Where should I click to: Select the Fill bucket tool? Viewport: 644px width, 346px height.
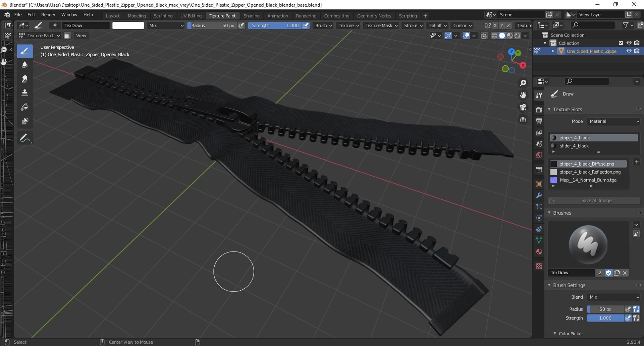(25, 107)
